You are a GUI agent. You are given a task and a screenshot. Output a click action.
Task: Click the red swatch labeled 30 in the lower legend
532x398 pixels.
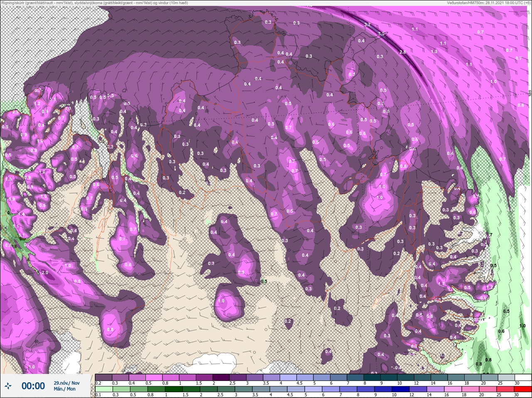(522, 389)
